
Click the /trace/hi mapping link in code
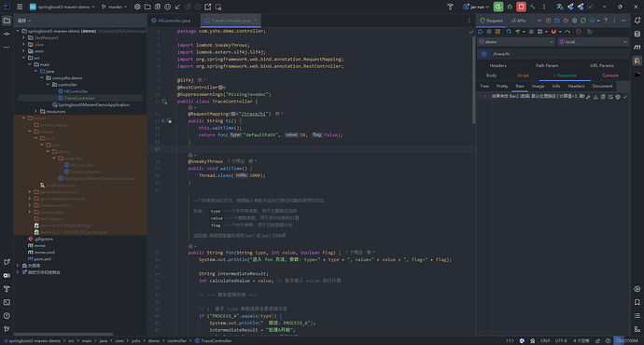(x=253, y=114)
